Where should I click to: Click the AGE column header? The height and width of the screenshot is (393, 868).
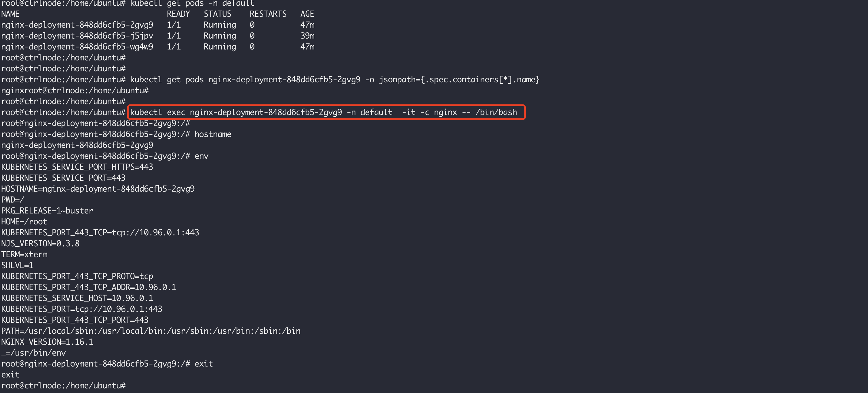click(x=307, y=14)
